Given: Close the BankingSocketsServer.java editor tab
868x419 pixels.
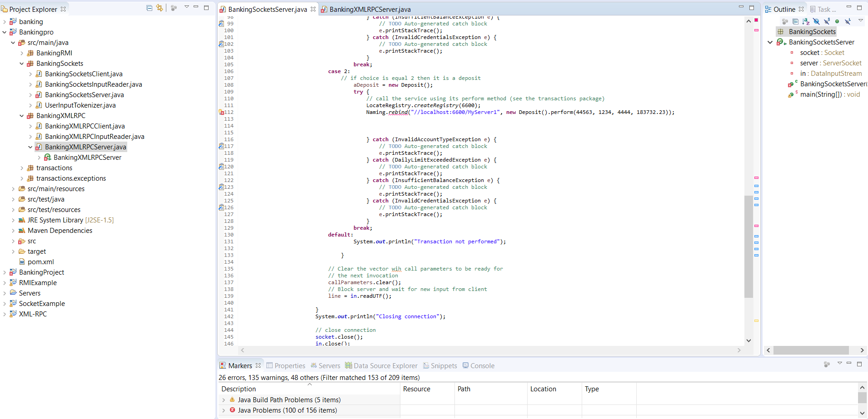Looking at the screenshot, I should 313,9.
